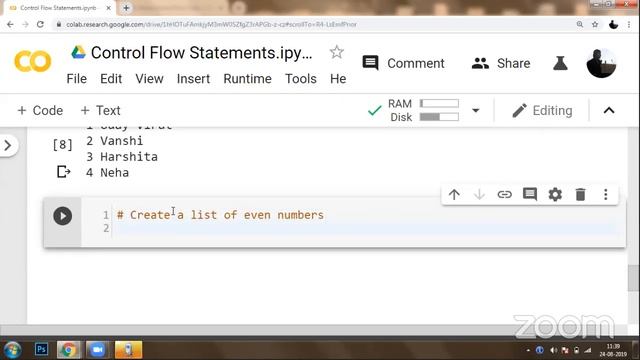Add a new Code cell
This screenshot has width=640, height=360.
pyautogui.click(x=40, y=111)
